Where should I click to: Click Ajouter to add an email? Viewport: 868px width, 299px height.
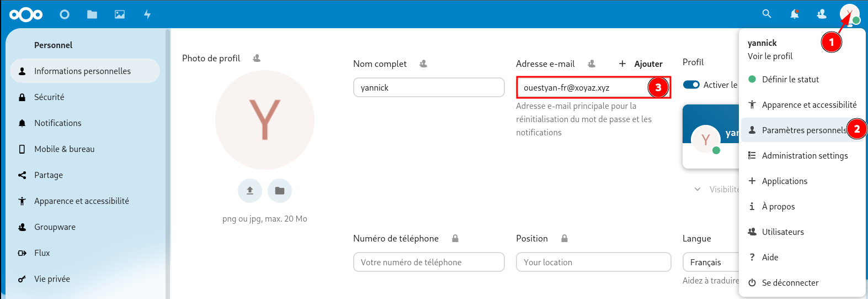click(x=641, y=64)
